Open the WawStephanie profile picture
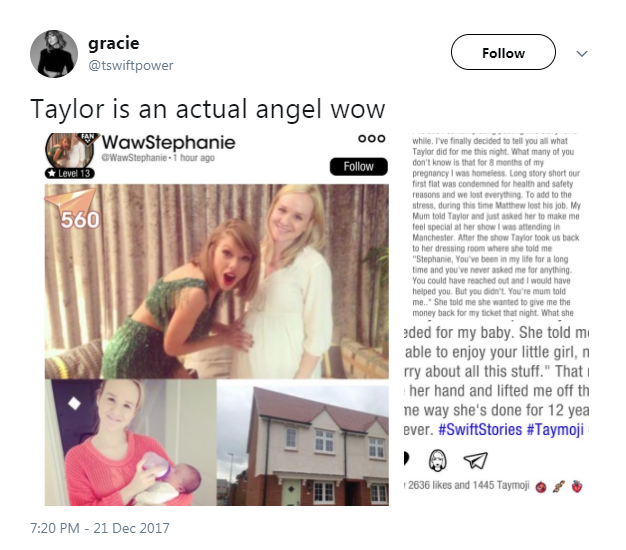The width and height of the screenshot is (626, 550). 71,150
